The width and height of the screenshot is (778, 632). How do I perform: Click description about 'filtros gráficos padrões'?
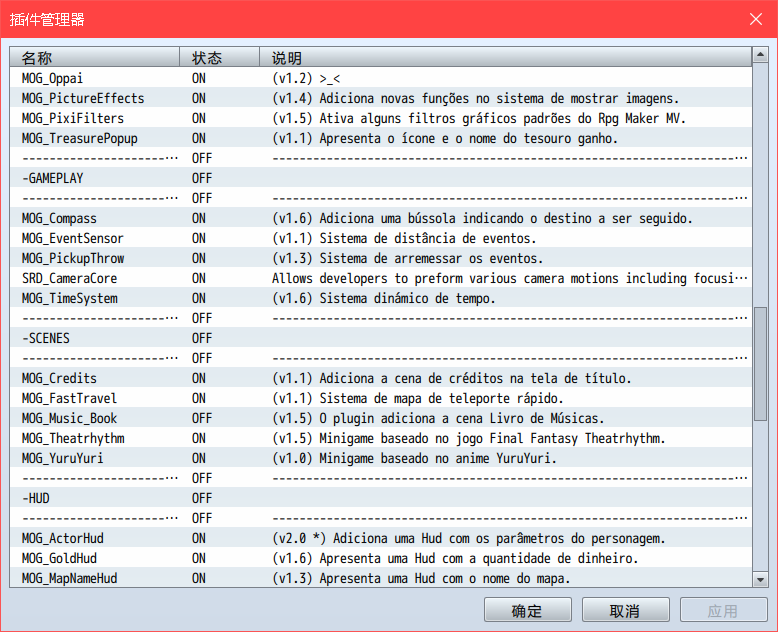click(479, 118)
